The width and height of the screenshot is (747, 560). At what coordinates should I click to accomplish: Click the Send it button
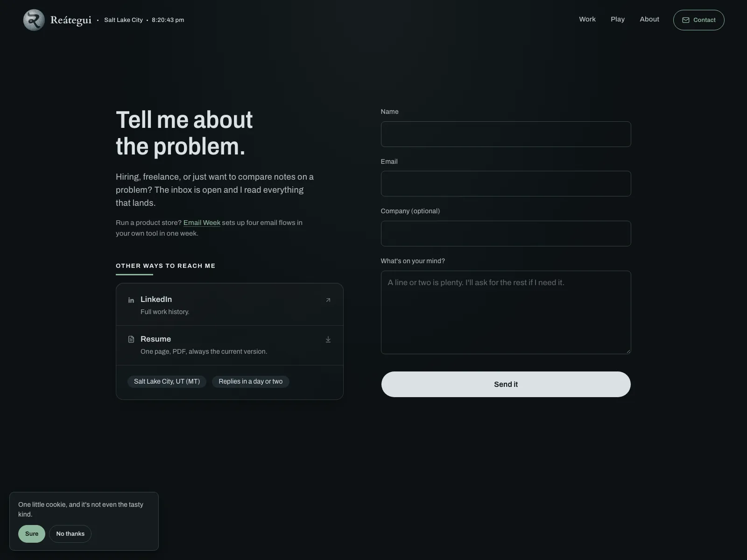click(x=506, y=384)
